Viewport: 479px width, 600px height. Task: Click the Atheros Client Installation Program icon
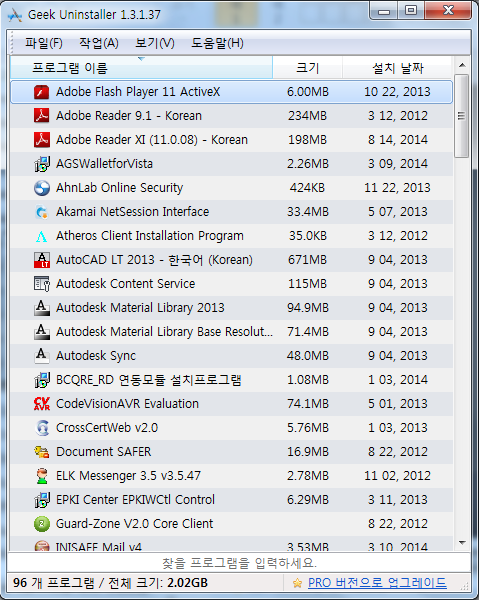[42, 236]
